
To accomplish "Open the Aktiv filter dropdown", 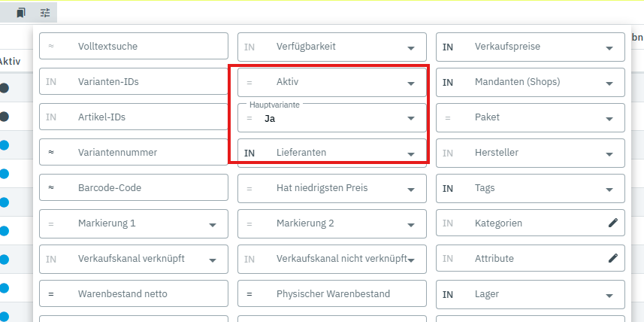I will (410, 83).
